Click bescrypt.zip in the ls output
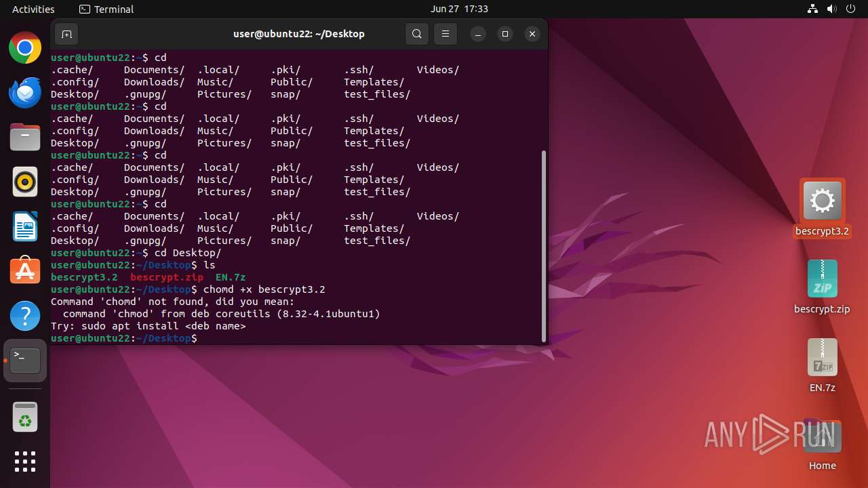Viewport: 868px width, 488px height. pos(167,277)
